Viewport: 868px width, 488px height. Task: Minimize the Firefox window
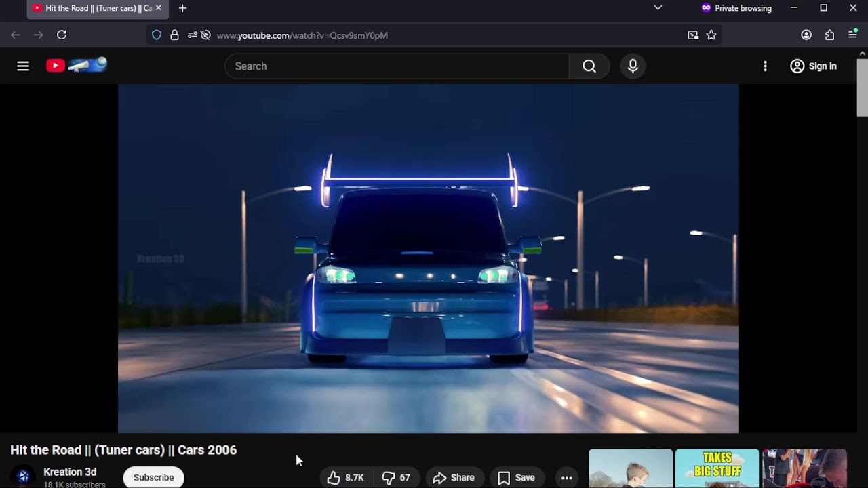pos(794,8)
